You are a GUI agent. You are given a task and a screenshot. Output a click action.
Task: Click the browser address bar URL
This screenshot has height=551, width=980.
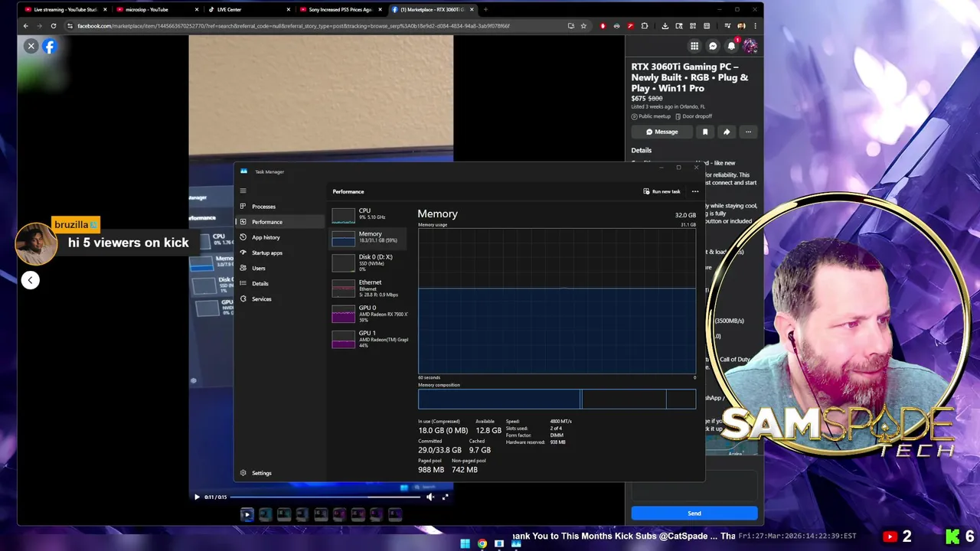293,26
